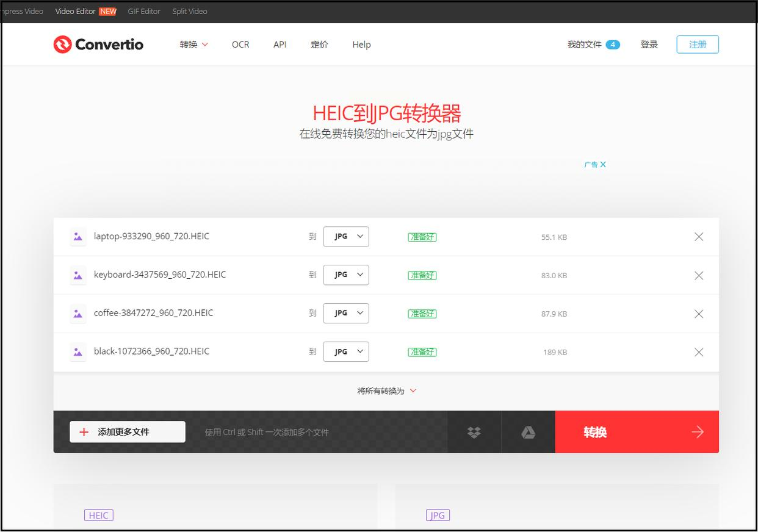Expand the 将所有转换为 option
This screenshot has width=758, height=532.
(x=386, y=391)
